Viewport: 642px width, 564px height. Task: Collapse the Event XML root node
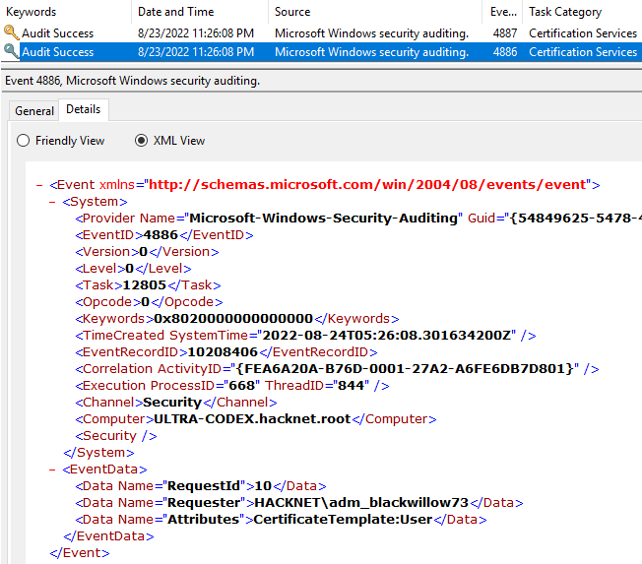(39, 185)
